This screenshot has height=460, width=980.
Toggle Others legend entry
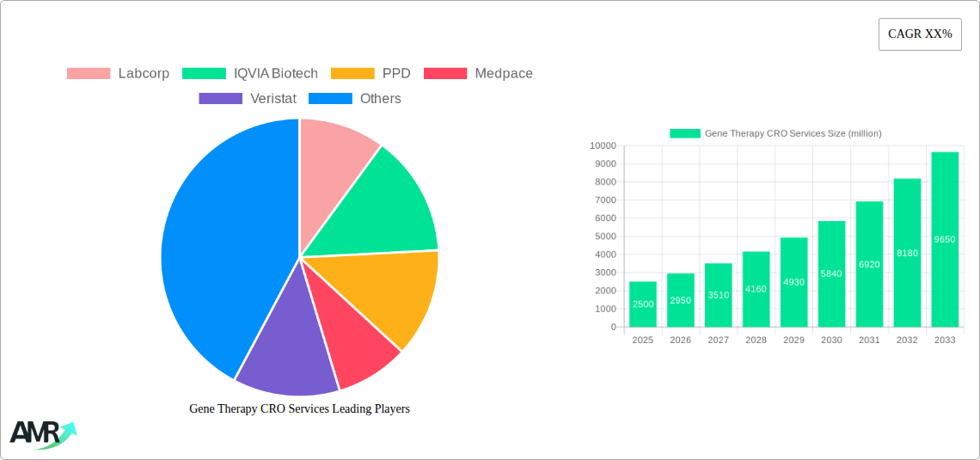(380, 99)
